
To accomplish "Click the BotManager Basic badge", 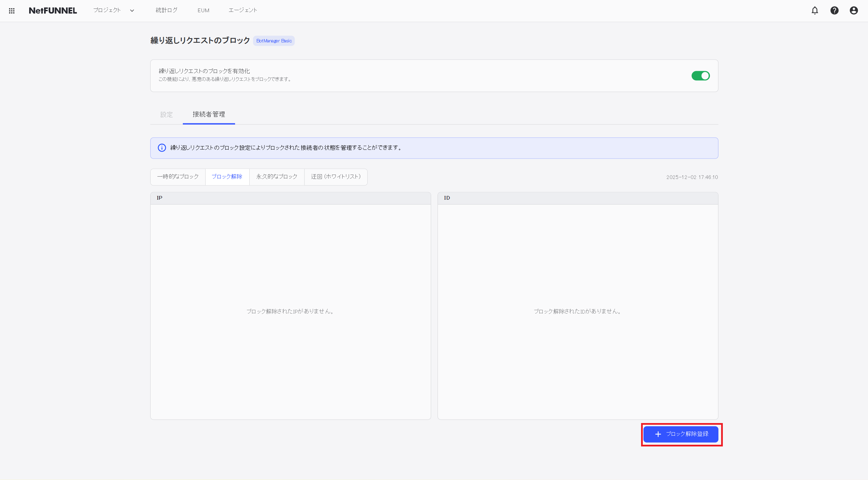I will coord(274,41).
